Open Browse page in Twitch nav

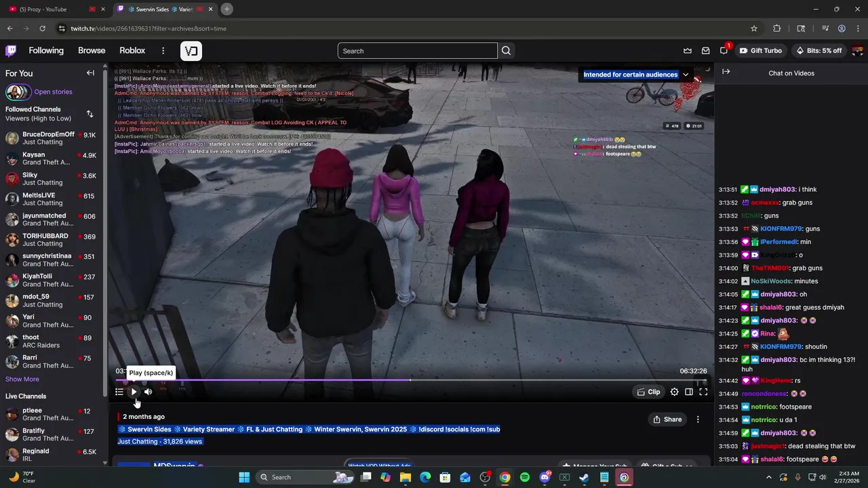[x=92, y=51]
